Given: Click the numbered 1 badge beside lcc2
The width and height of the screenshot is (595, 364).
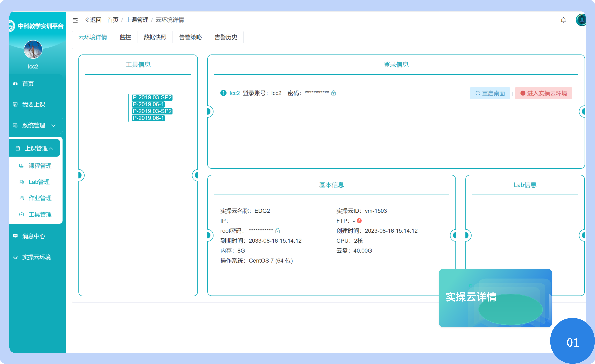Looking at the screenshot, I should tap(223, 93).
